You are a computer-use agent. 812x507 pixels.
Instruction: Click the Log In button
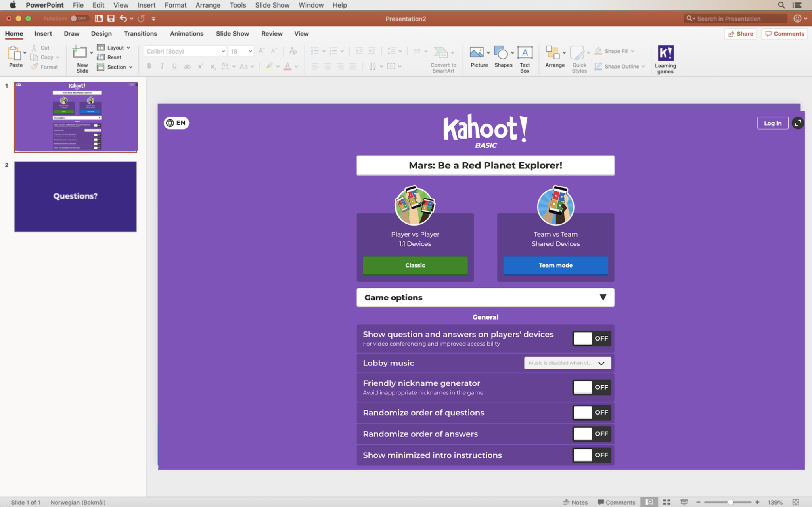click(772, 122)
